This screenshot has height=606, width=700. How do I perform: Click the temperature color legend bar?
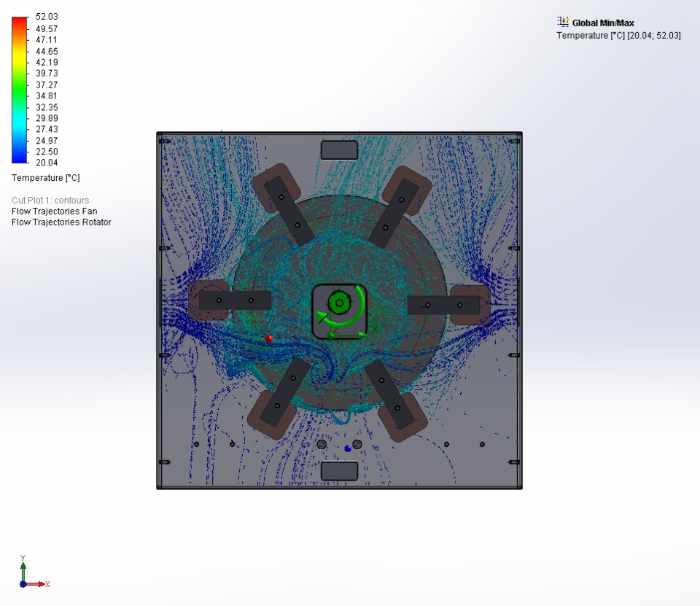click(x=20, y=90)
